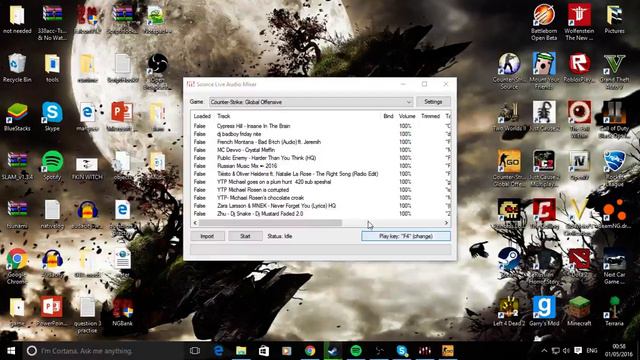Select the Roblox Player desktop icon
Viewport: 640px width, 360px height.
579,68
